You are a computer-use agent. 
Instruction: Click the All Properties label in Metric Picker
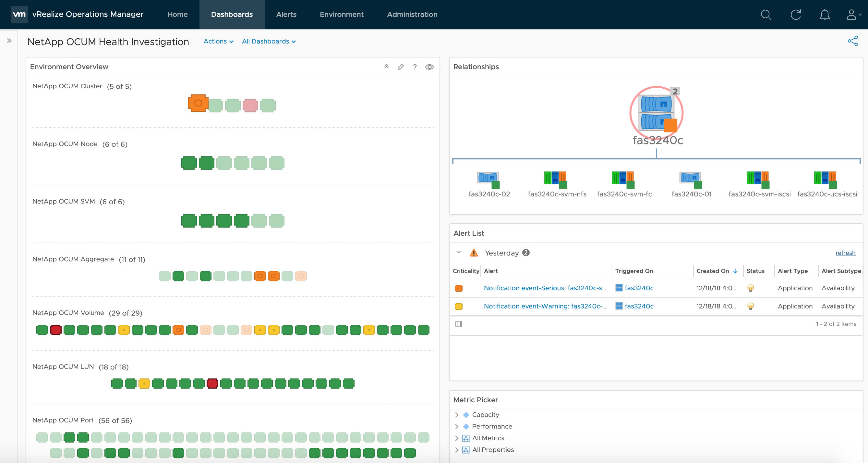pos(493,450)
